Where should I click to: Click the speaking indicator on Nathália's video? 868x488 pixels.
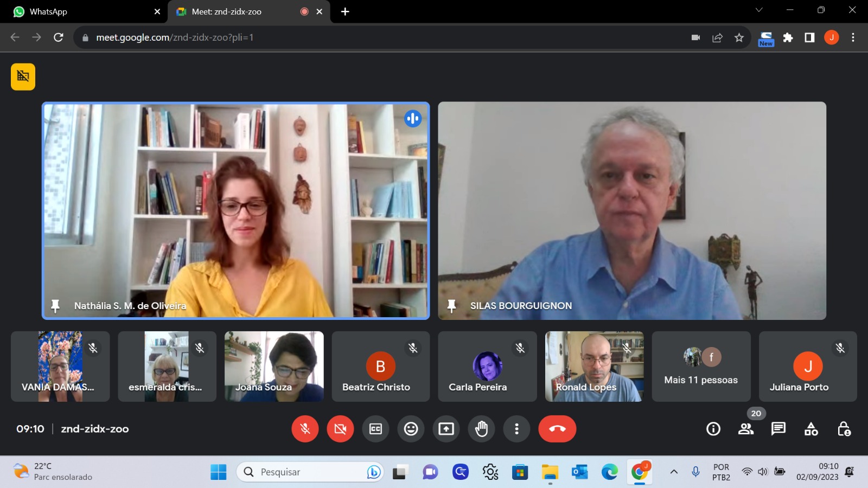[412, 118]
